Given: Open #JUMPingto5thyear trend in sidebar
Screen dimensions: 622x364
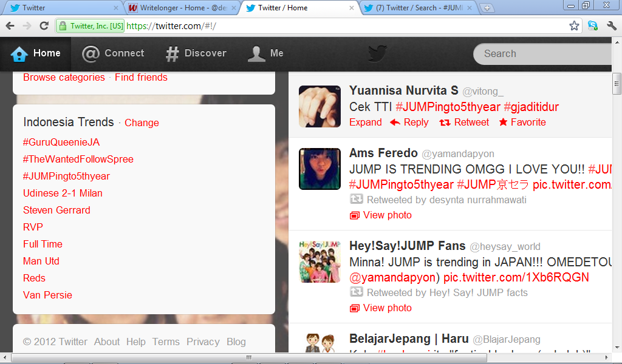Looking at the screenshot, I should (x=66, y=177).
